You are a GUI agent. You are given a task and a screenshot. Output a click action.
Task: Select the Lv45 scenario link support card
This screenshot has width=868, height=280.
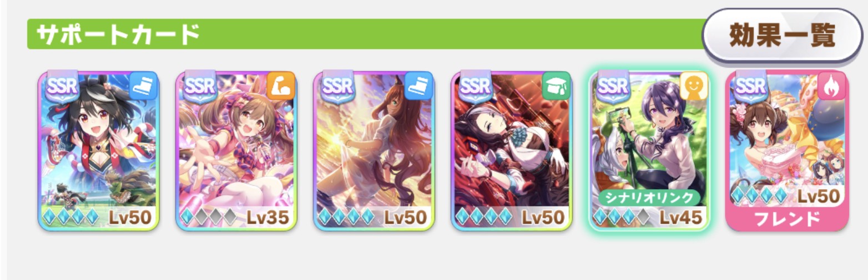tap(649, 151)
